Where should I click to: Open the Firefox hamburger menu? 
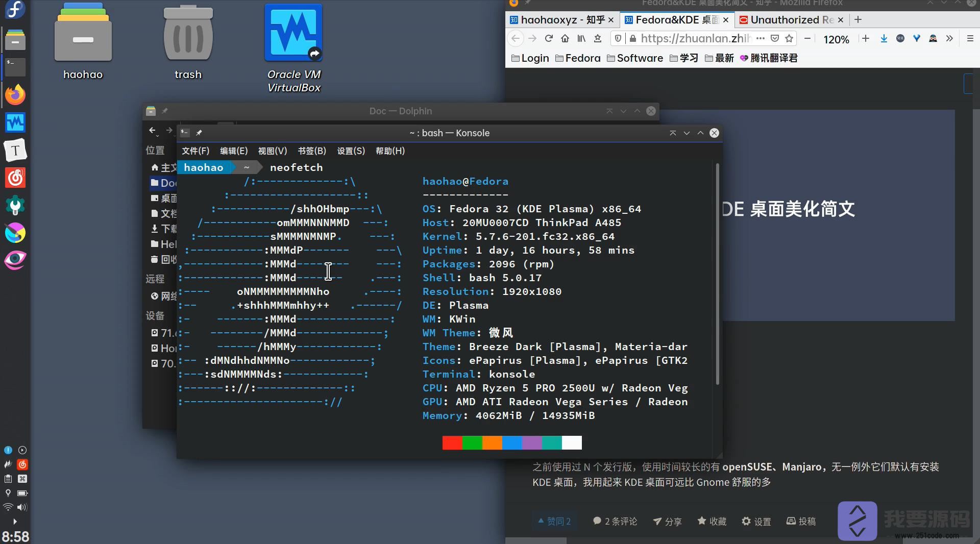click(x=970, y=39)
